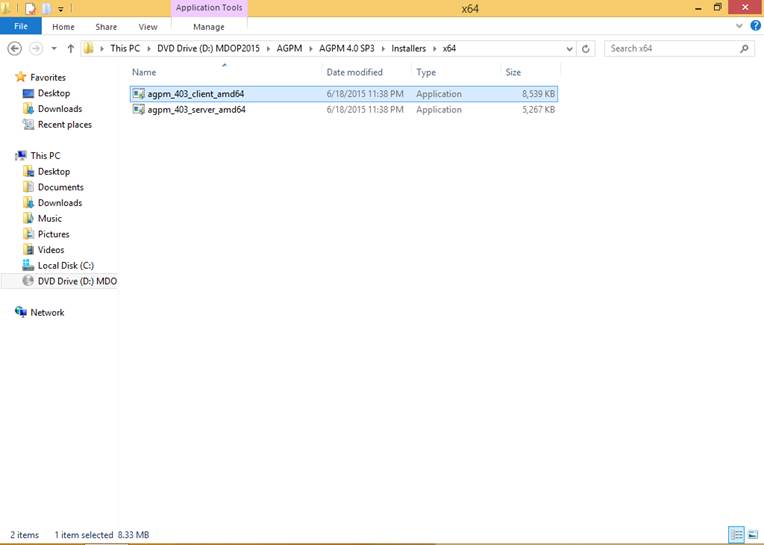Expand the ribbon using the chevron
The image size is (764, 545).
point(741,27)
